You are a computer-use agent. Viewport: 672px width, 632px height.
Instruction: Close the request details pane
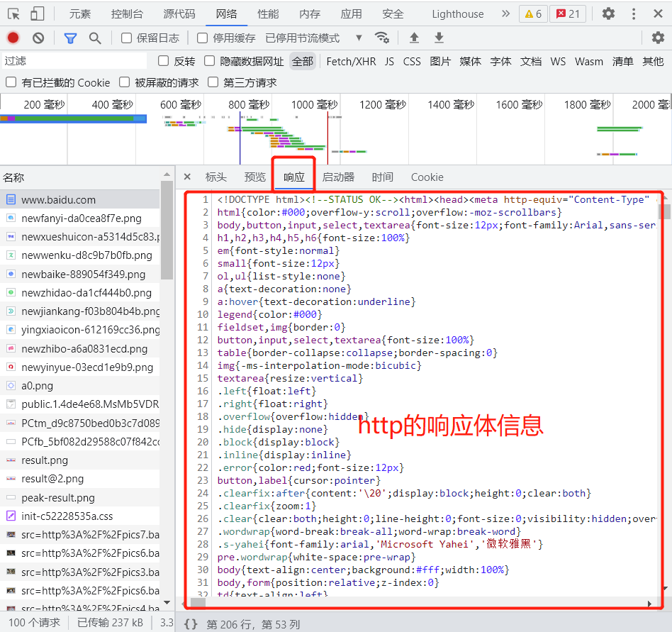point(187,177)
